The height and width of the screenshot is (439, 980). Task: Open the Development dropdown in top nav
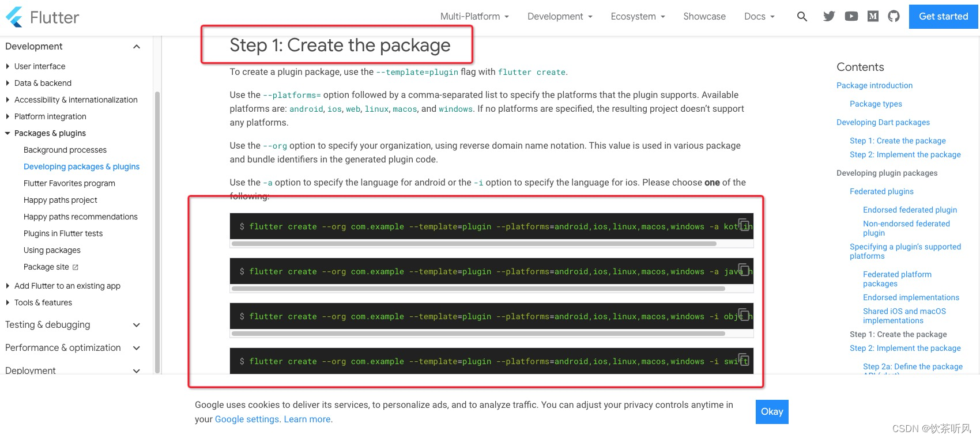click(x=560, y=17)
